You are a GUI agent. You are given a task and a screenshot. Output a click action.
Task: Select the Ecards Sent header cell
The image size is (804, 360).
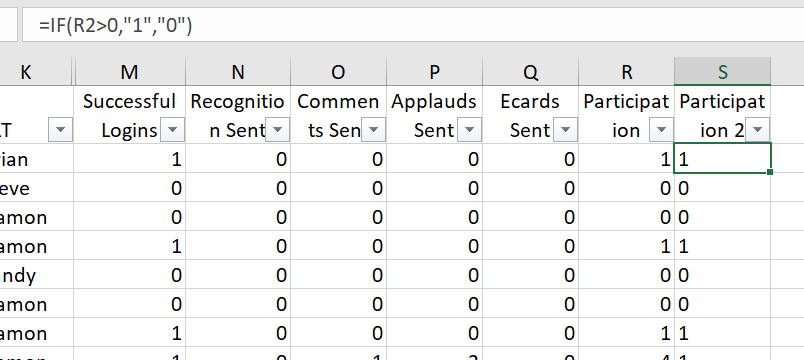click(x=530, y=115)
